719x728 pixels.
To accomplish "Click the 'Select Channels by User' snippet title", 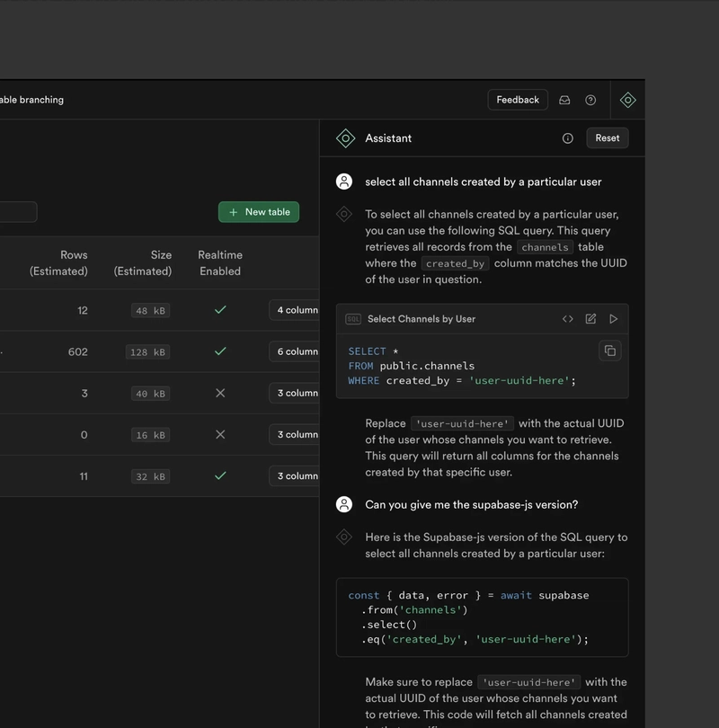I will click(421, 319).
